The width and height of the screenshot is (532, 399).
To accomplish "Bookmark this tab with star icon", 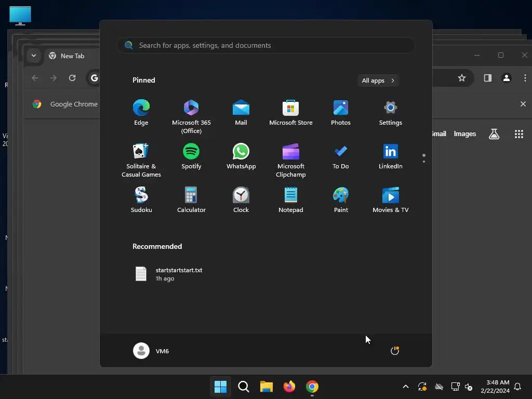I will [462, 78].
